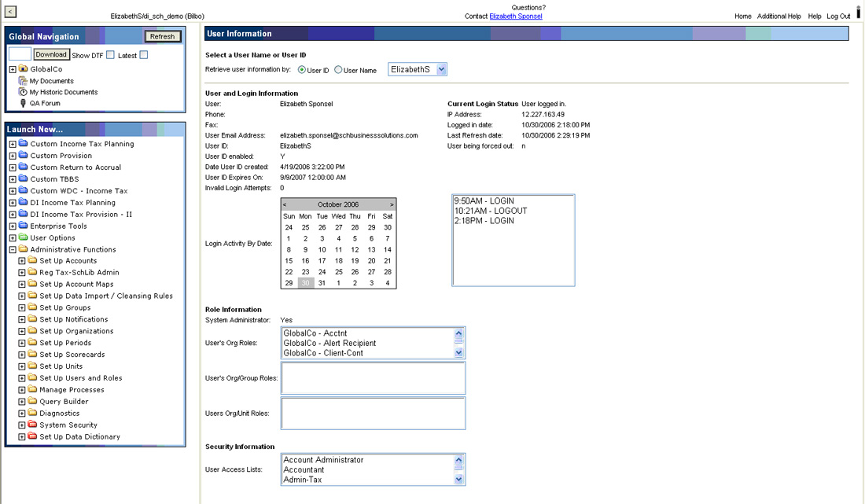The width and height of the screenshot is (865, 504).
Task: Expand the Custom WDC - Income Tax node
Action: 13,191
